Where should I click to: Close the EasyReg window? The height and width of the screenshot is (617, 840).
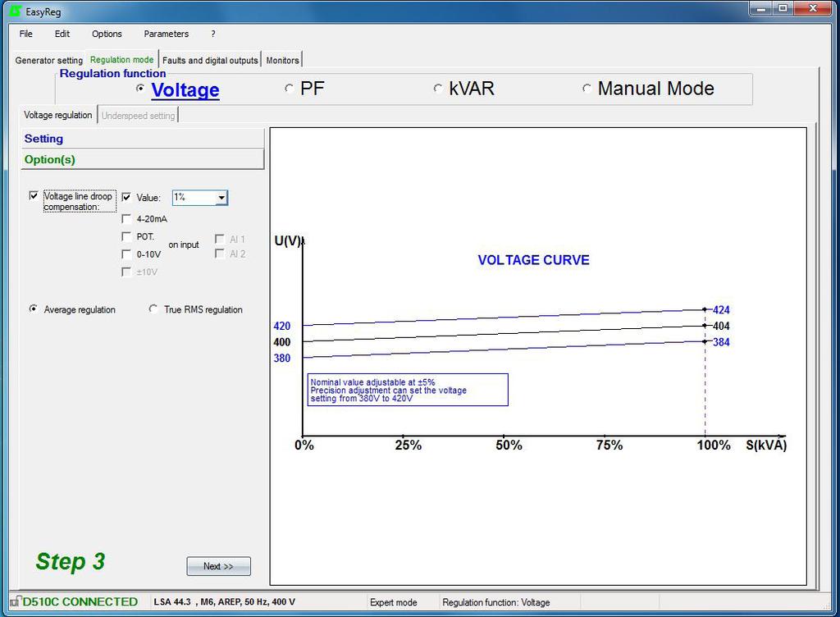tap(813, 8)
